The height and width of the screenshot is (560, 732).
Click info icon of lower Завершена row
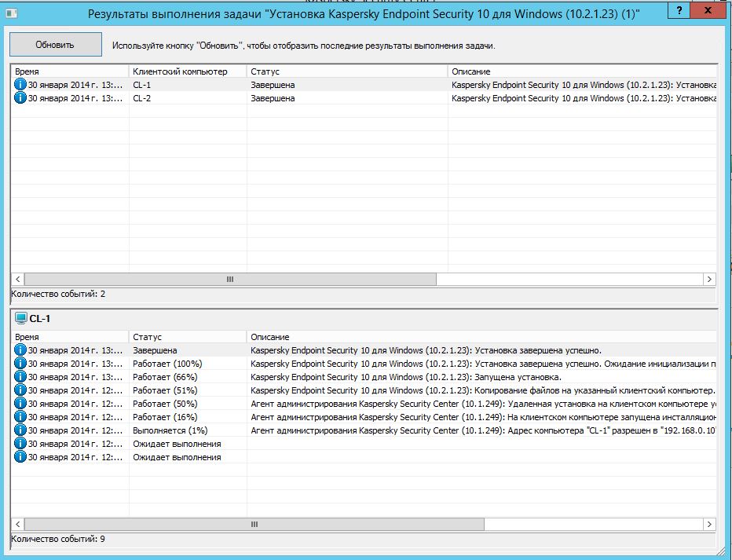20,350
